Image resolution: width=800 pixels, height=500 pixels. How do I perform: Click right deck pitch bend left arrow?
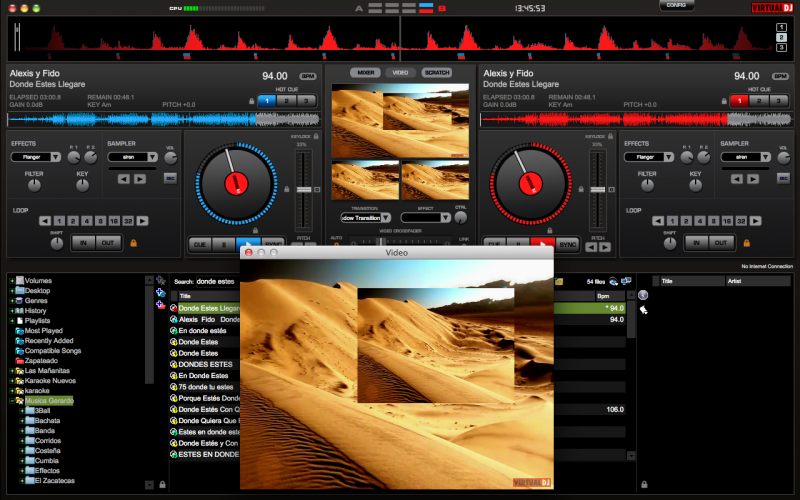click(x=591, y=247)
